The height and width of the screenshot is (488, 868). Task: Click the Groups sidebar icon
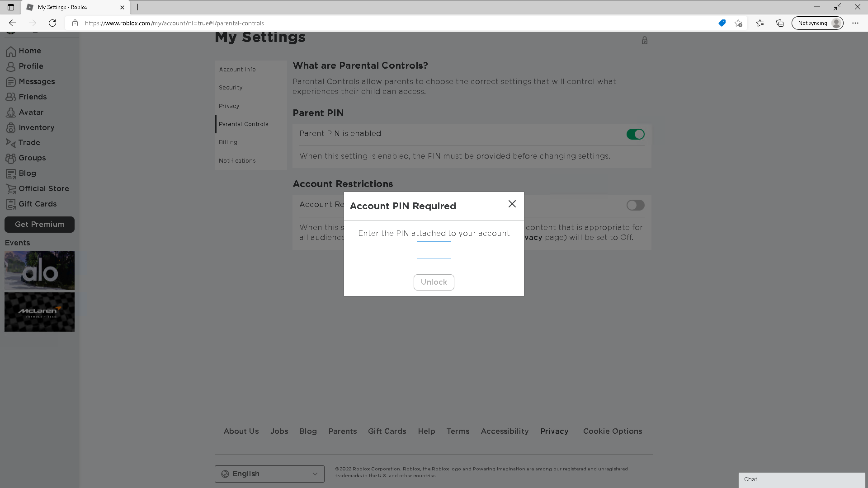coord(11,158)
